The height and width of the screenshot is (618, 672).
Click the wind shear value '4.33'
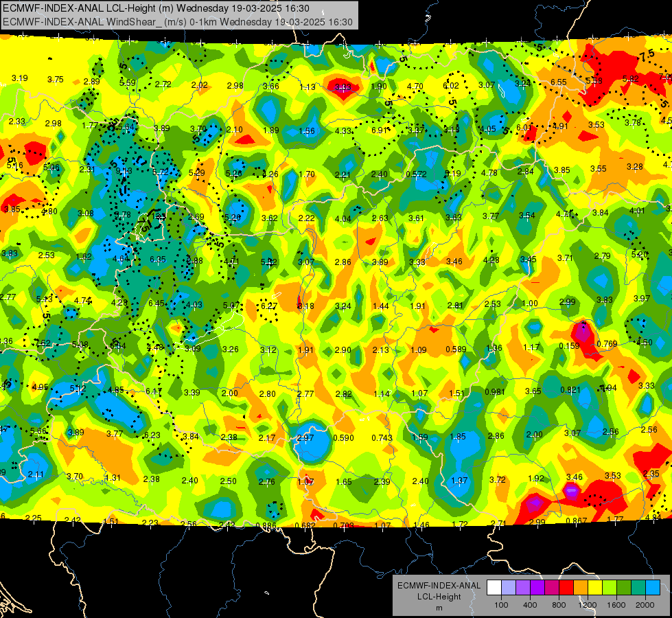pyautogui.click(x=343, y=130)
